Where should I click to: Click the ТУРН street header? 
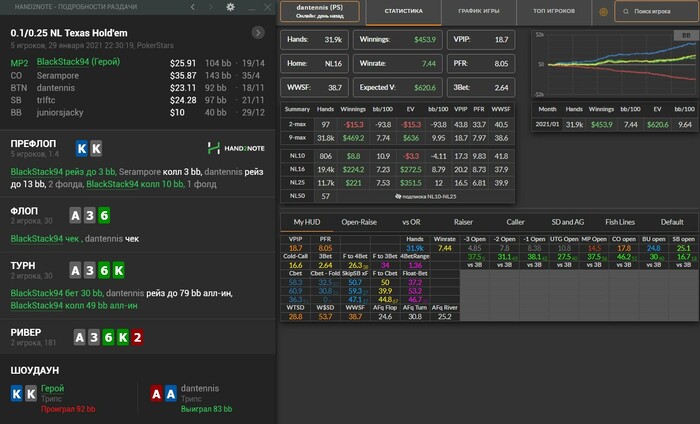[23, 266]
